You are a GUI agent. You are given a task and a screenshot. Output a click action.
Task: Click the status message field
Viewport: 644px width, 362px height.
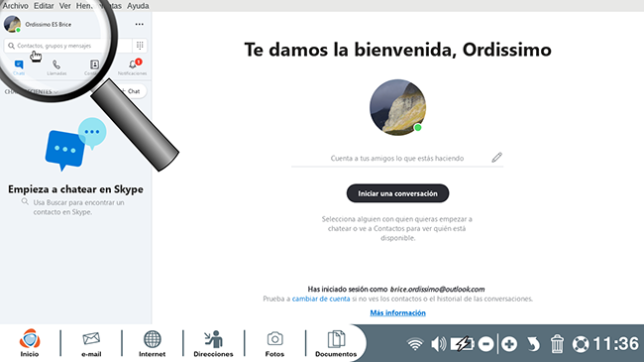coord(397,159)
